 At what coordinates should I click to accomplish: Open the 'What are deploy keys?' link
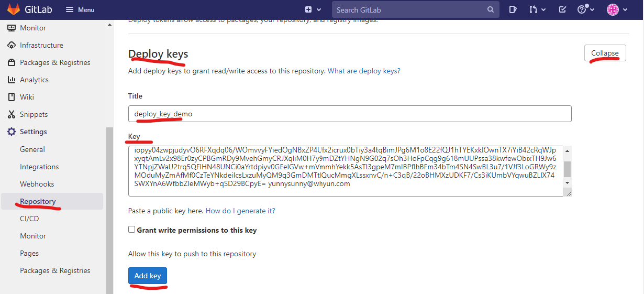364,71
